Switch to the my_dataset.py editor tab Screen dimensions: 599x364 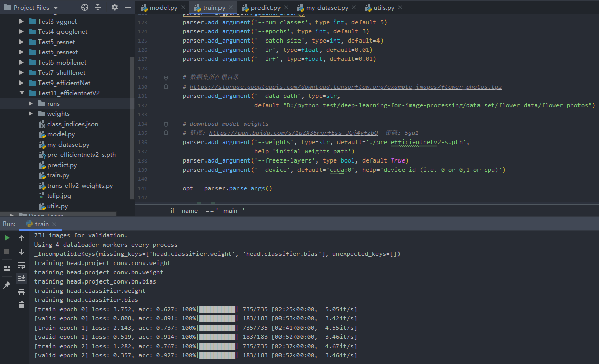pos(327,8)
